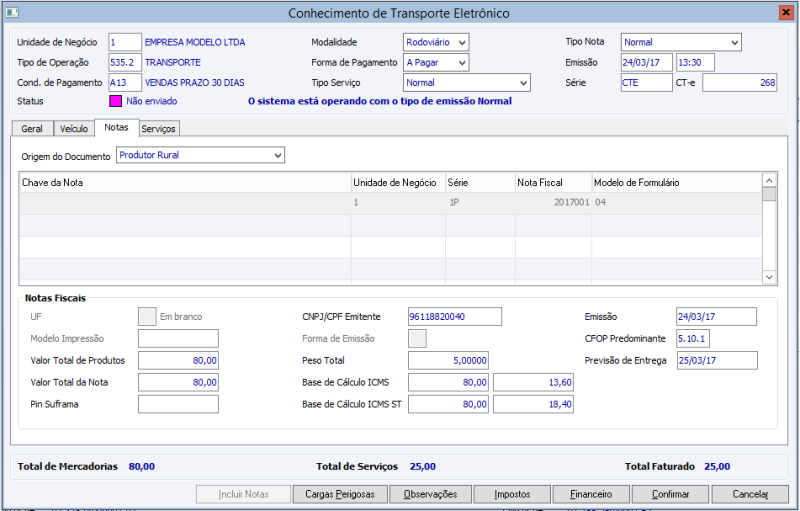Click the magenta Não enviado status indicator

(x=115, y=101)
